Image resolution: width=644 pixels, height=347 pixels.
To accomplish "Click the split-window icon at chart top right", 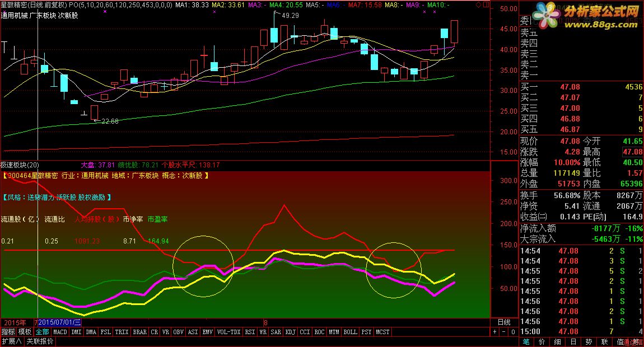I will pos(486,5).
